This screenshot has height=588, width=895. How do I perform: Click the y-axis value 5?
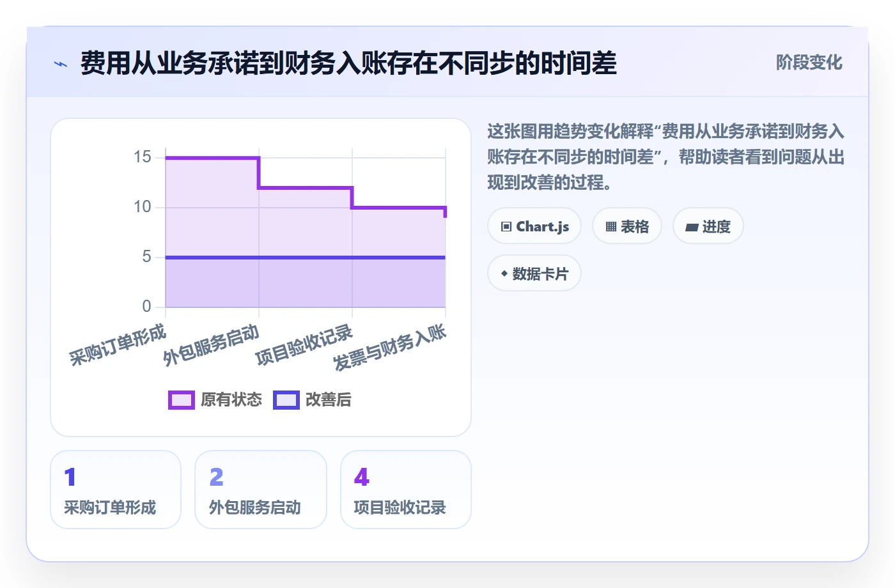coord(147,257)
